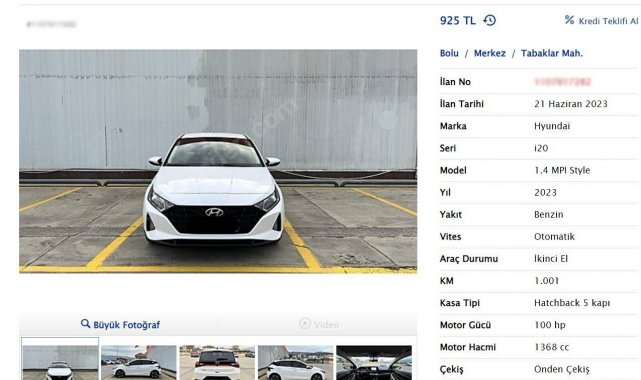Open the Bolu location link

tap(449, 53)
